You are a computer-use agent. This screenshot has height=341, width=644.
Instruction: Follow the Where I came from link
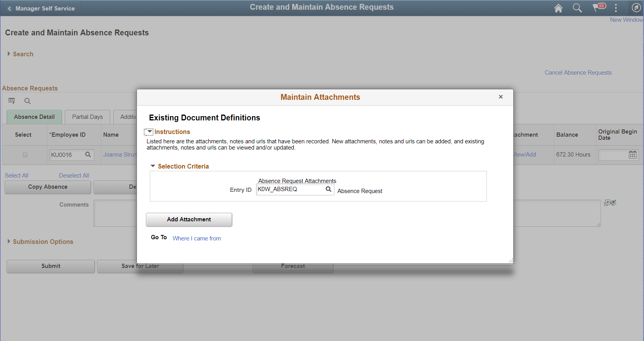tap(197, 238)
